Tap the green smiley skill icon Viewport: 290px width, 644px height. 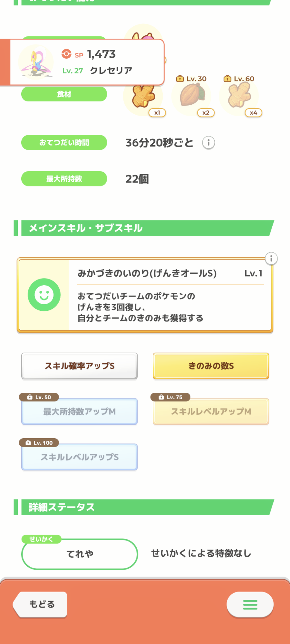click(x=44, y=295)
